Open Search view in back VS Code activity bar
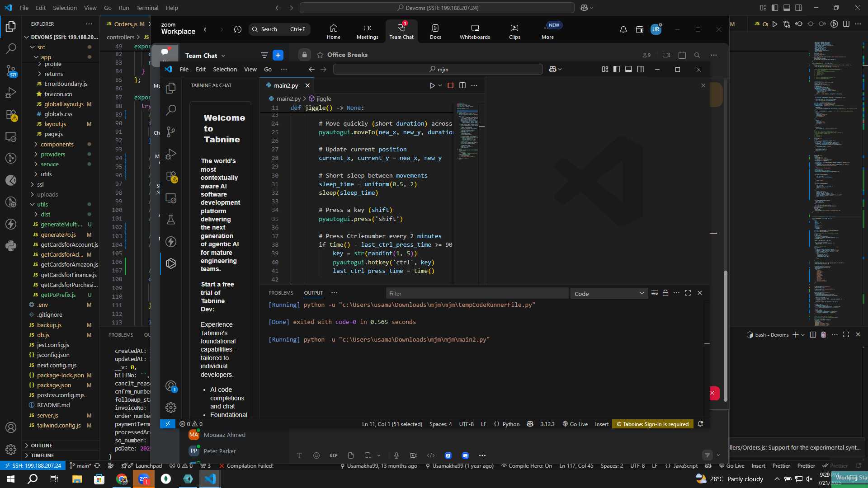Image resolution: width=868 pixels, height=488 pixels. (x=11, y=48)
